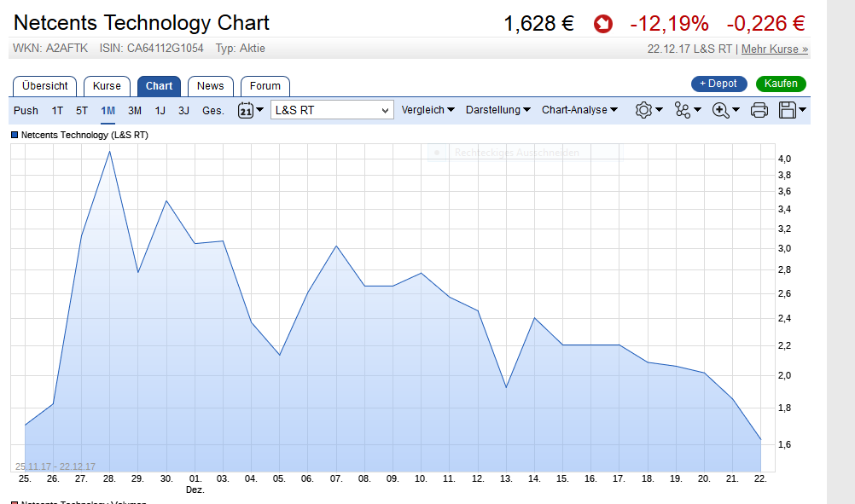Viewport: 855px width, 504px height.
Task: Open the L&S RT exchange combo box
Action: click(x=332, y=110)
